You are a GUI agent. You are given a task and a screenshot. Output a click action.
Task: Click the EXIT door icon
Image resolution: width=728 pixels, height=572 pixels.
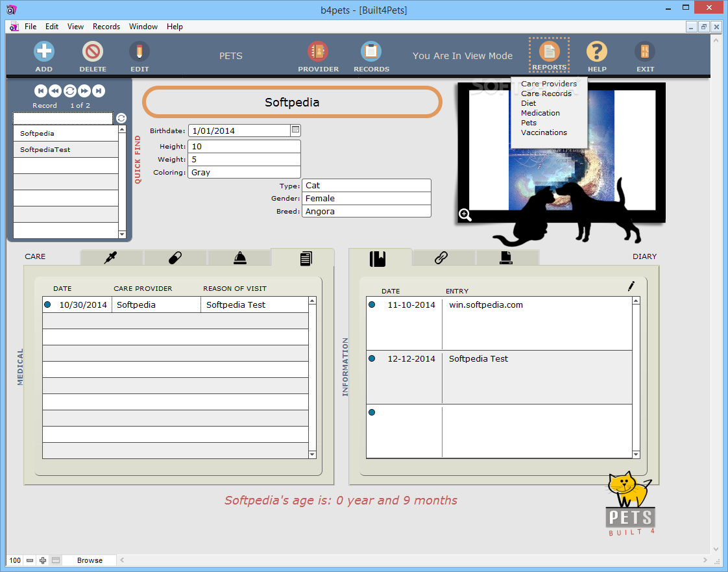pos(645,51)
